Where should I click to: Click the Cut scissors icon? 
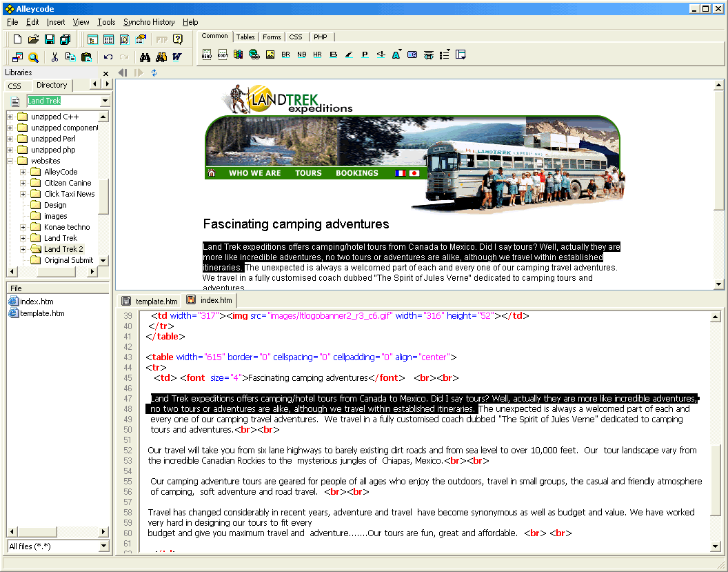click(54, 57)
